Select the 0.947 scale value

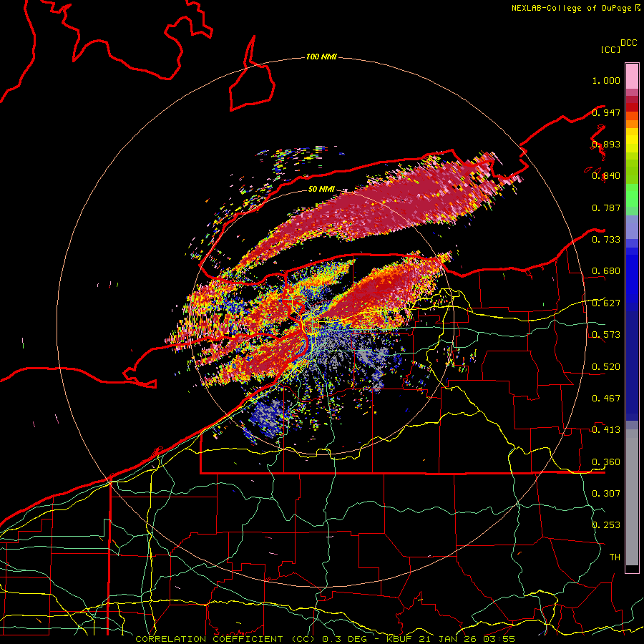click(606, 112)
